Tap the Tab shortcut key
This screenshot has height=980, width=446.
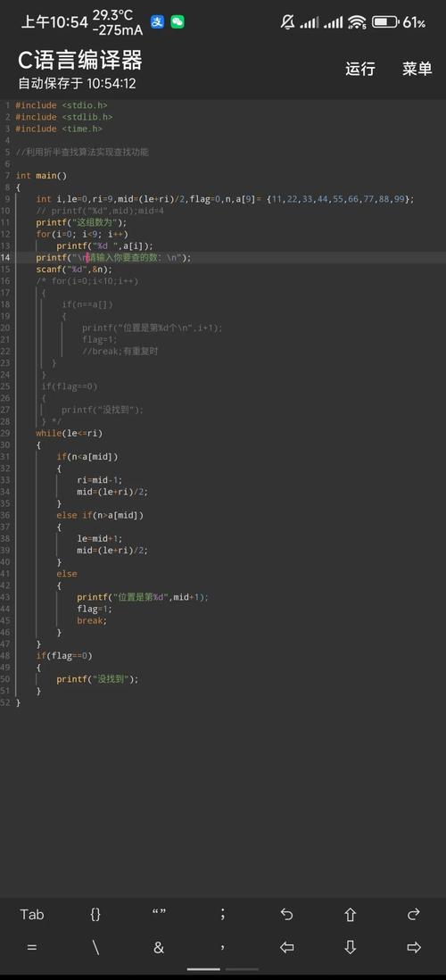32,914
